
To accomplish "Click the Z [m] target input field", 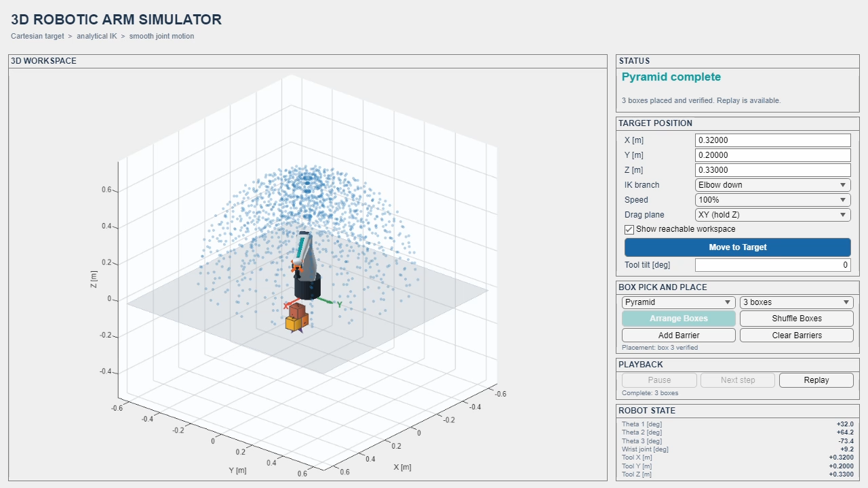I will coord(773,170).
